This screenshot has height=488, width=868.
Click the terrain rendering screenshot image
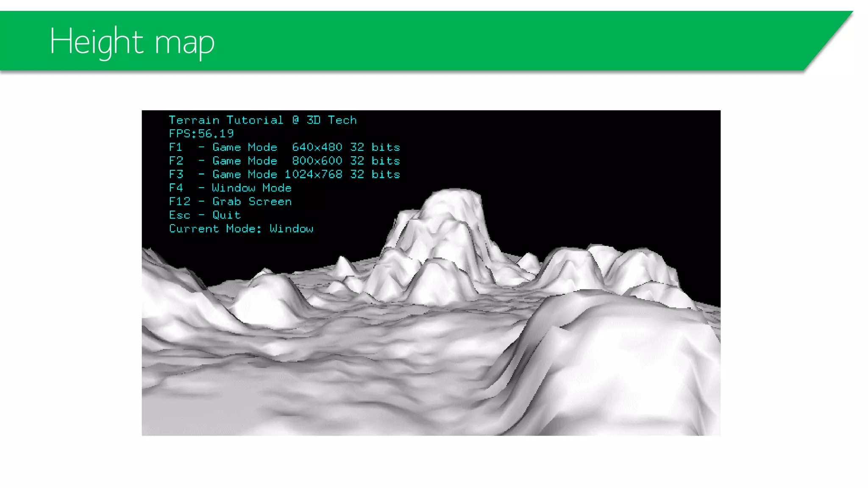[431, 273]
